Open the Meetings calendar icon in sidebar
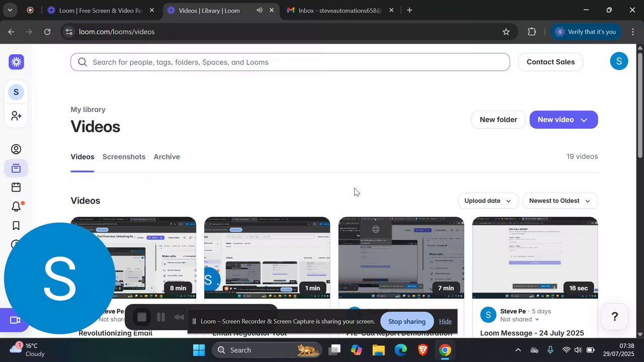The image size is (644, 362). [x=16, y=187]
